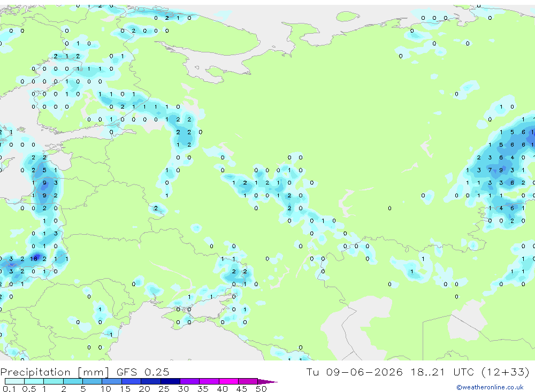Click the 35–40 mm legend color swatch

click(209, 381)
